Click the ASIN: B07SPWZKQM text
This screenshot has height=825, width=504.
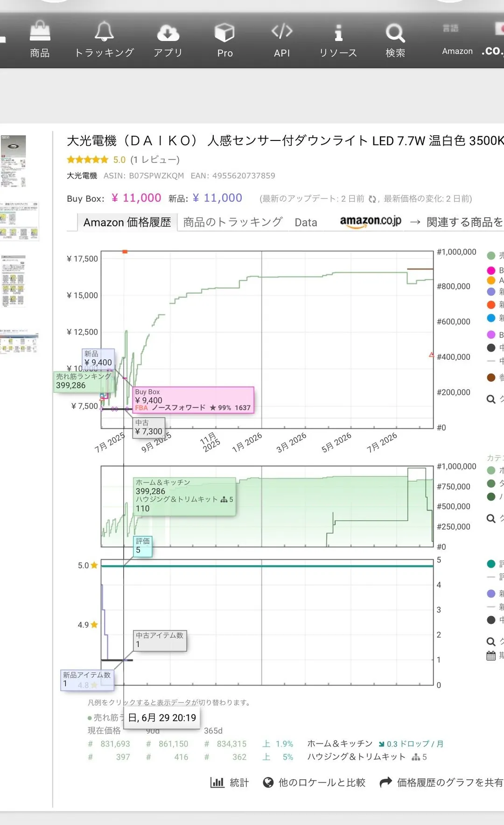click(x=144, y=176)
